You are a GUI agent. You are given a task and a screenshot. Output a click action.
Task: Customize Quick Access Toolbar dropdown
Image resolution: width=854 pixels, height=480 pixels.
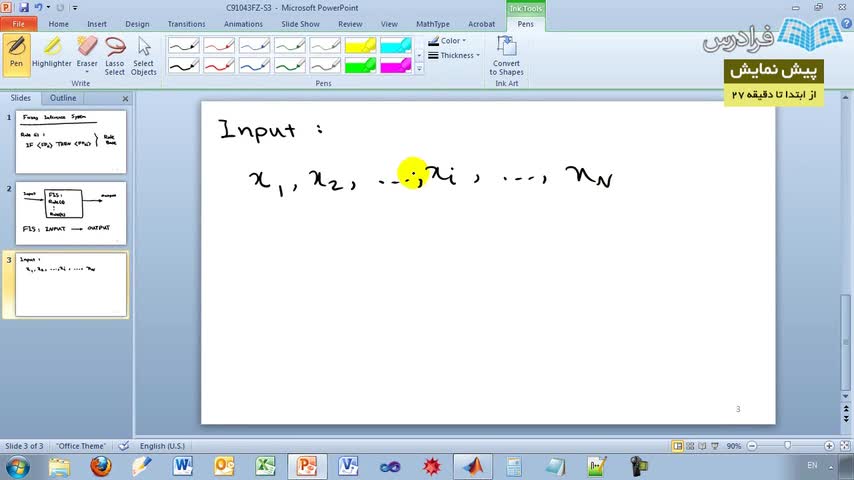point(75,8)
